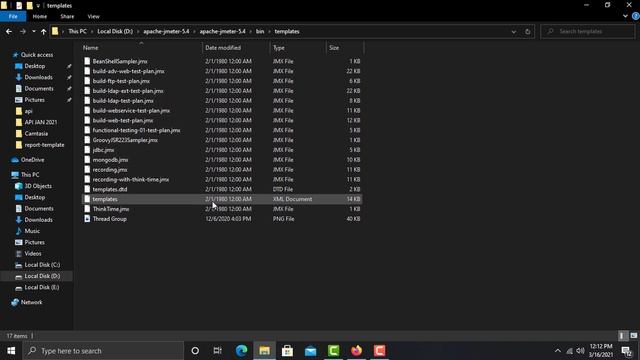Sort by the Size column header

click(x=344, y=48)
